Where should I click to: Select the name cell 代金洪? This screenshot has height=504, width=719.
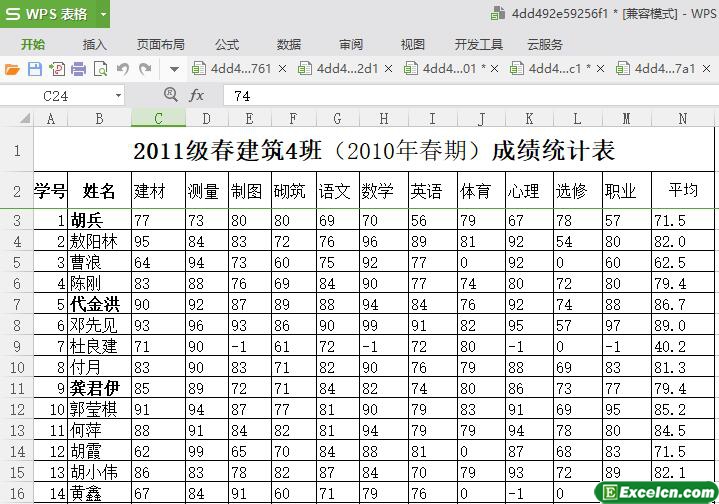coord(100,304)
